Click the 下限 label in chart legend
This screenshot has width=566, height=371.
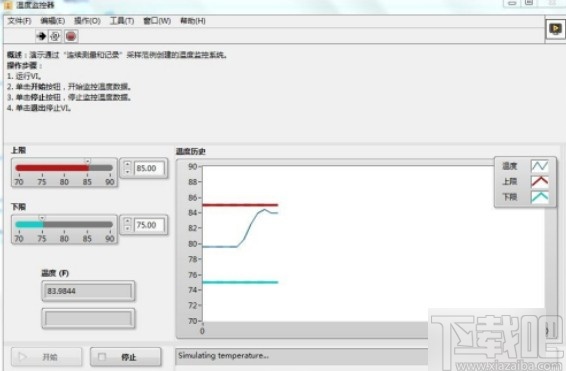510,197
